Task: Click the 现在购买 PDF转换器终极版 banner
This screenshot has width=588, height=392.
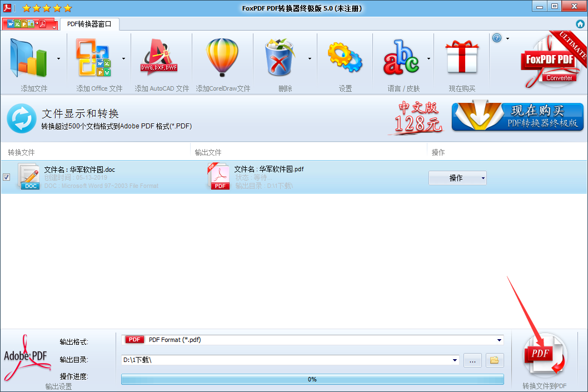Action: tap(517, 116)
